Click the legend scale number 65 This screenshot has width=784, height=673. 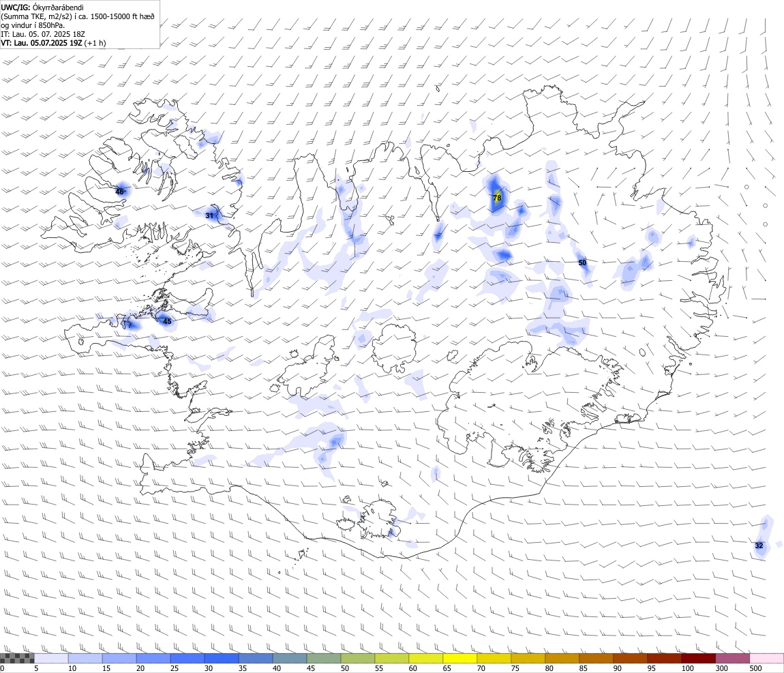(447, 668)
